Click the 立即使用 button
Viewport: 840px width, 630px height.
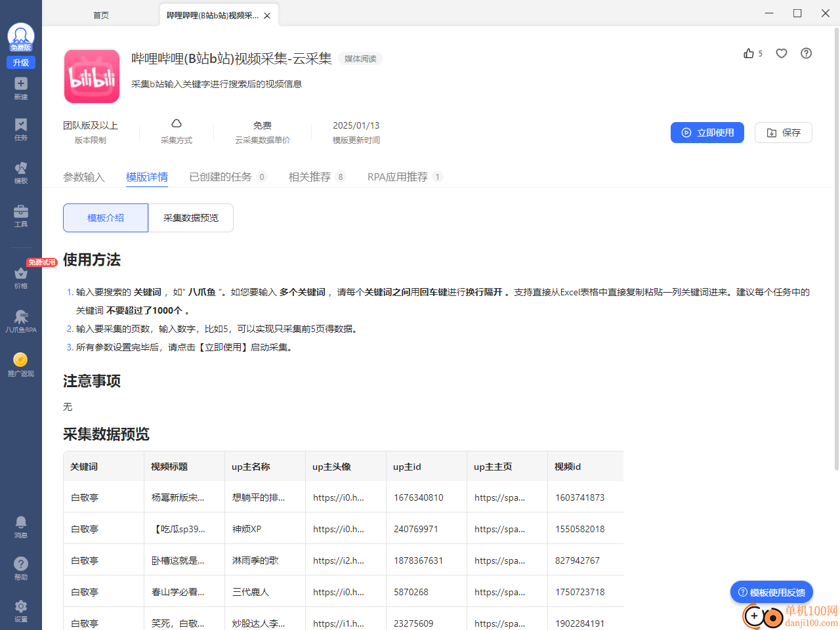[x=707, y=133]
